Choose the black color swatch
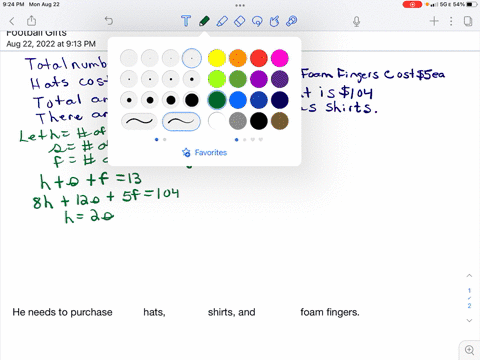The height and width of the screenshot is (360, 480). [259, 121]
